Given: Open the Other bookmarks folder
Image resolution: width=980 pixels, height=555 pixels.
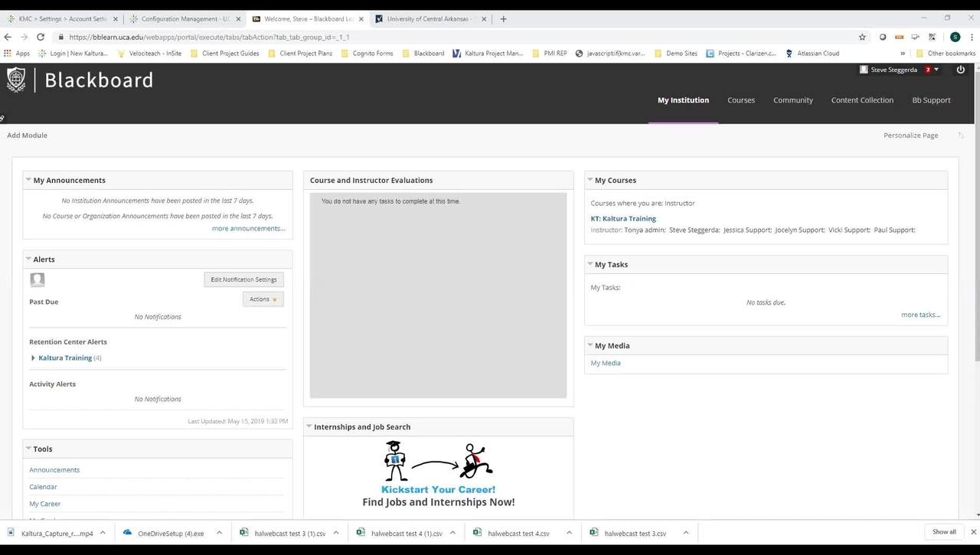Looking at the screenshot, I should (x=946, y=54).
